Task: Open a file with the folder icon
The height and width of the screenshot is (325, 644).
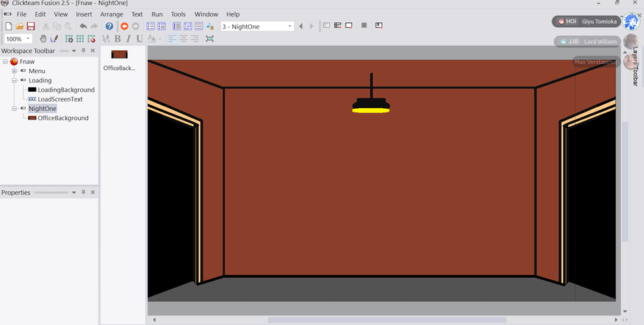Action: coord(19,26)
